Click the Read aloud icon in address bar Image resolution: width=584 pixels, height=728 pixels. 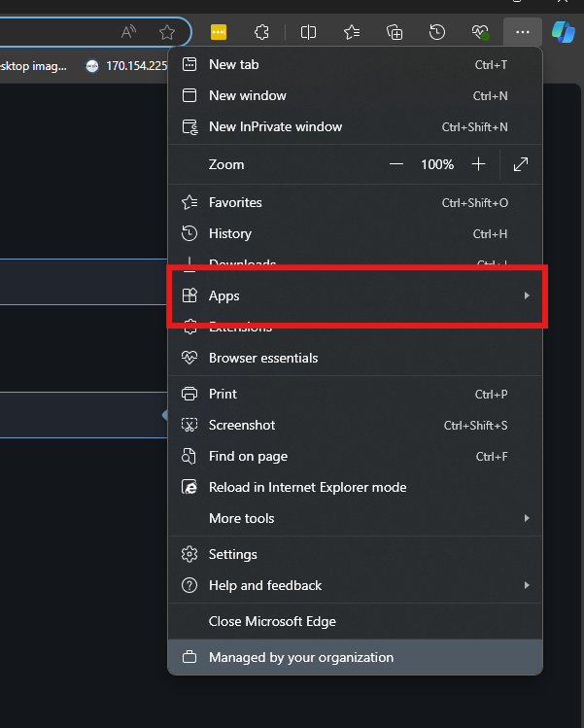(x=128, y=32)
